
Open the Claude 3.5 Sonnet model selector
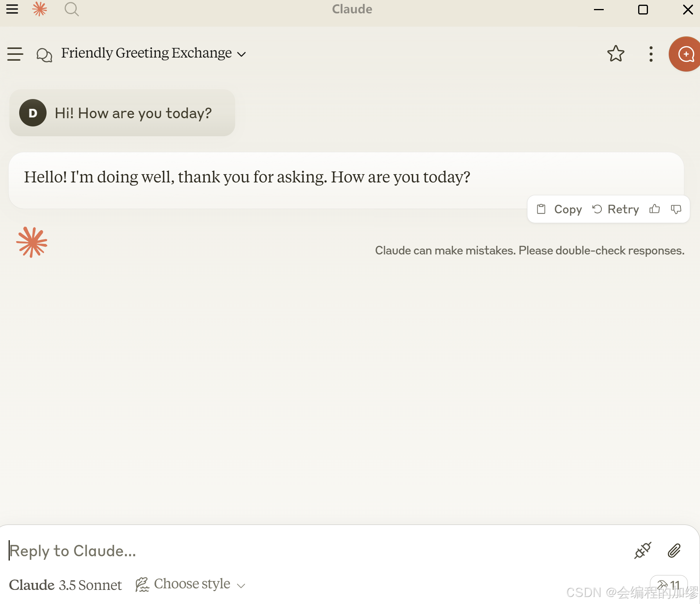(65, 585)
